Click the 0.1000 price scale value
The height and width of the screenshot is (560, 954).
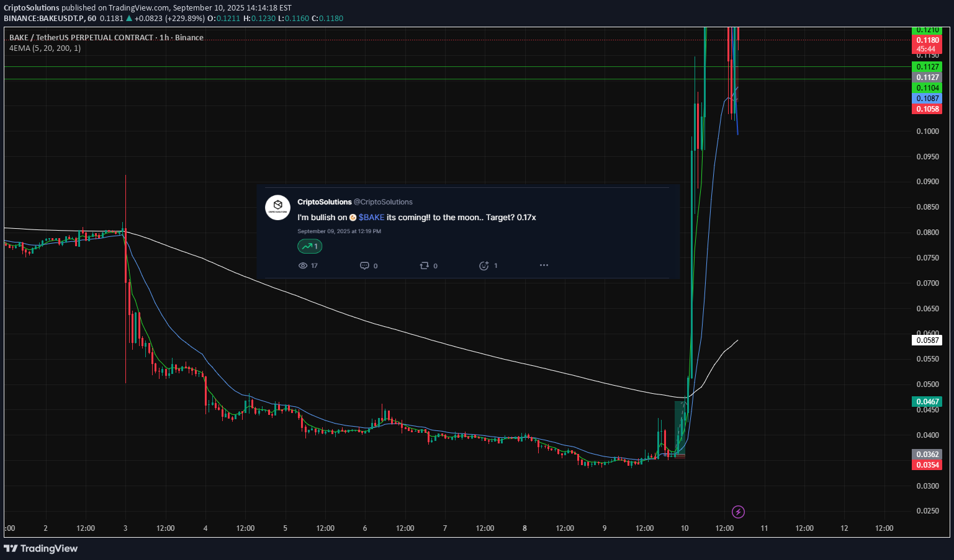[927, 131]
